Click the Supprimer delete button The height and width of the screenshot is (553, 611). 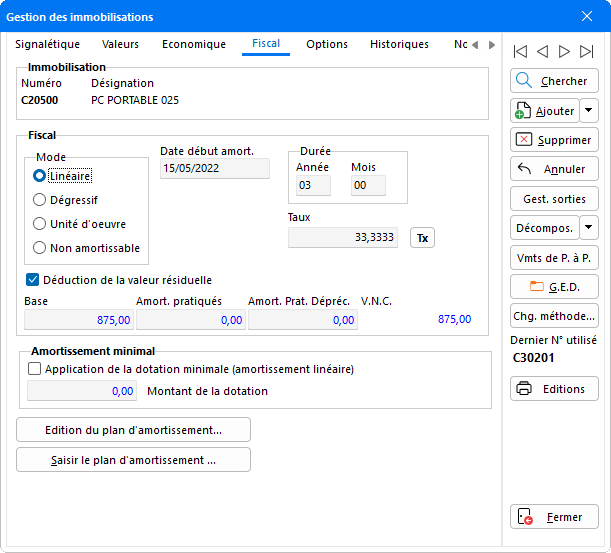554,140
